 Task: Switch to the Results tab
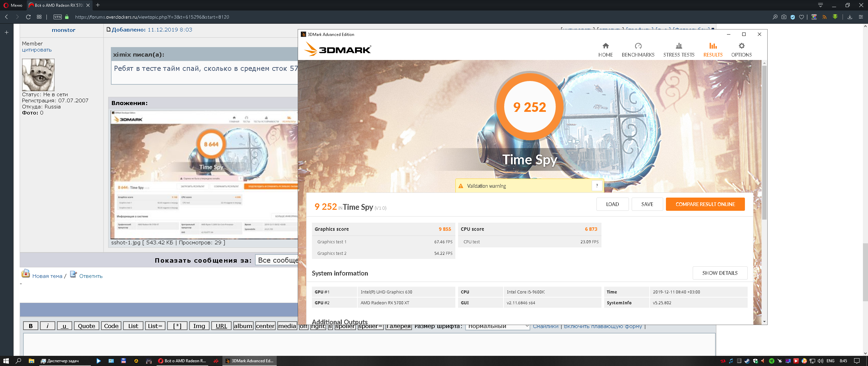[x=713, y=49]
